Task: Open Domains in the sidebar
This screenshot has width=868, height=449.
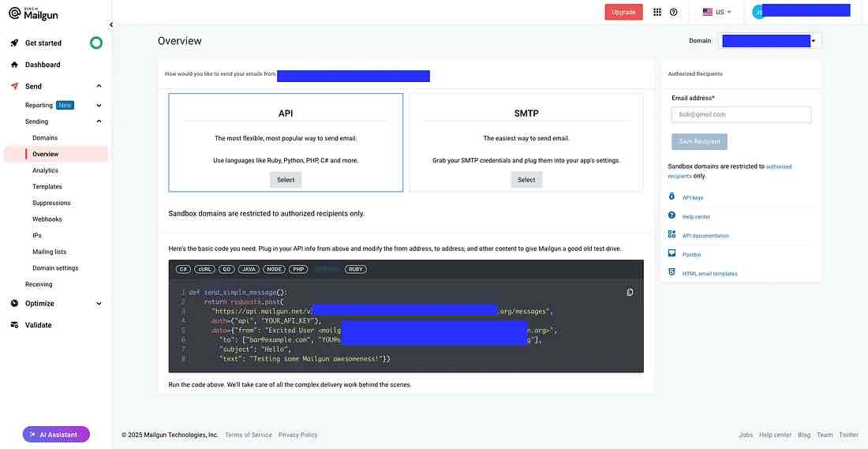Action: pyautogui.click(x=45, y=138)
